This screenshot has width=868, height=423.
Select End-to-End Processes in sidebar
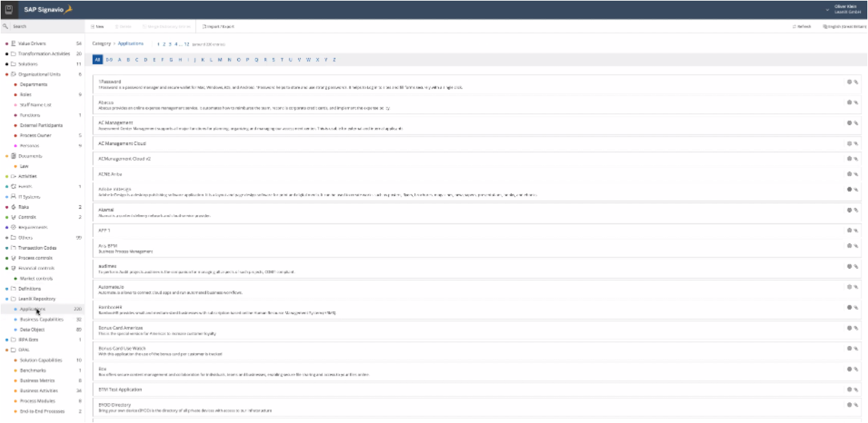point(42,410)
